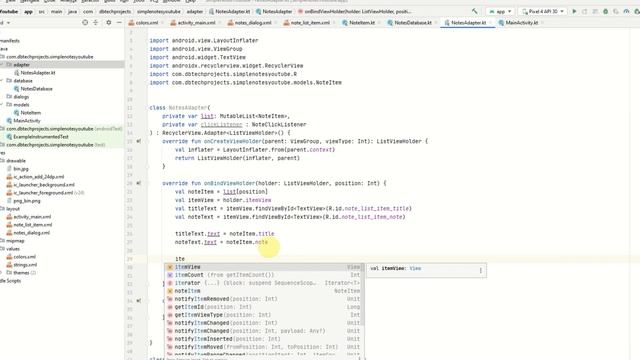Choose notifyItemInserted completion suggestion

click(263, 339)
